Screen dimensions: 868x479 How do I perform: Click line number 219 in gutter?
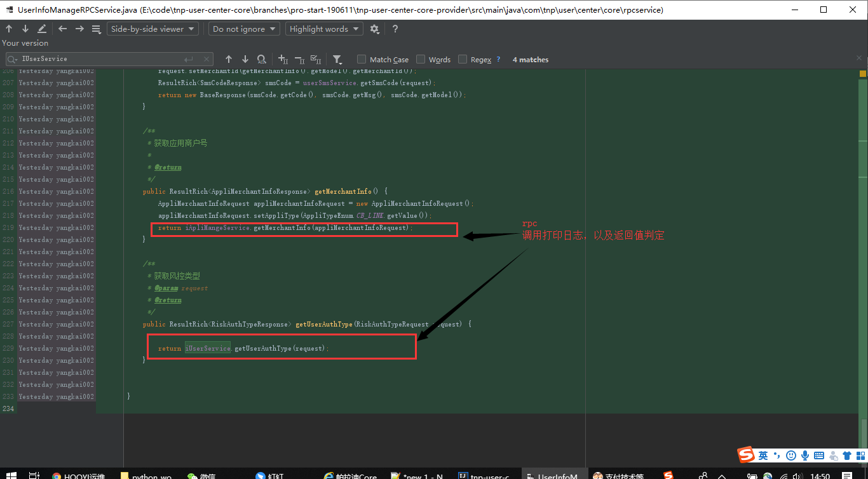point(7,227)
